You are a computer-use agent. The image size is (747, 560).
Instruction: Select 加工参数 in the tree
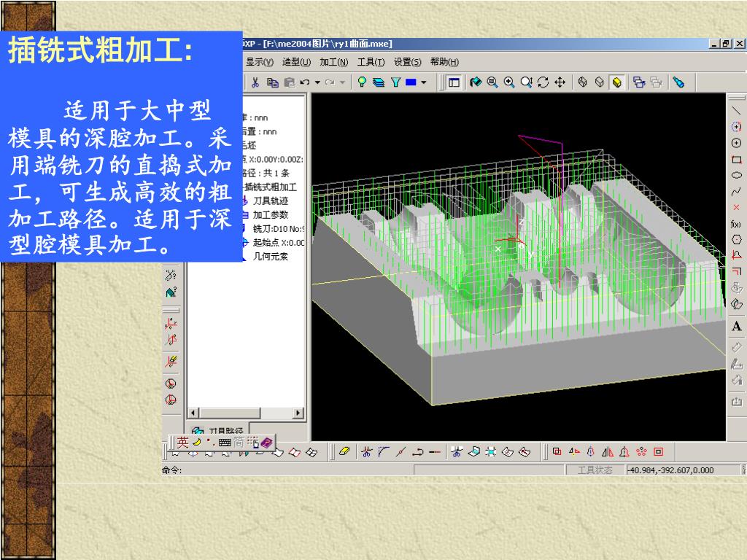pos(270,215)
